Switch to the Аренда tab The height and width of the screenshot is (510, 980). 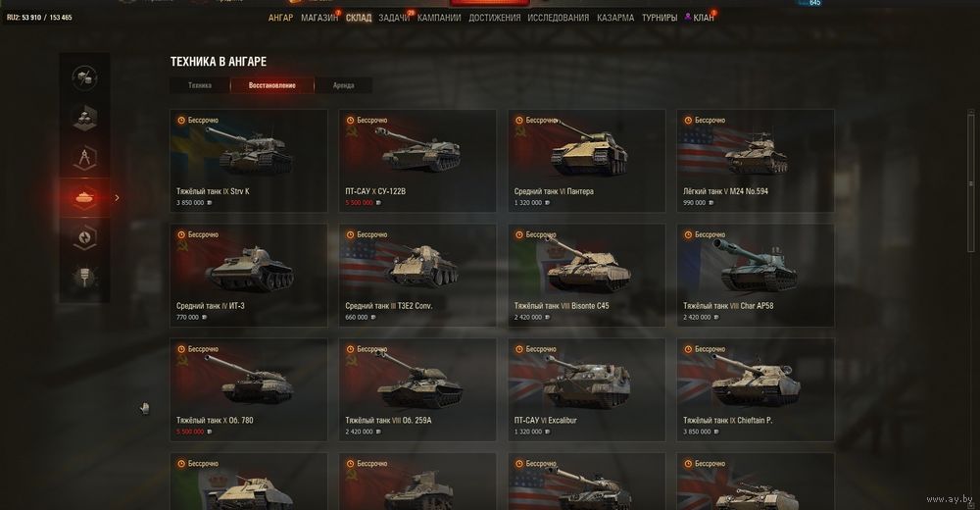(x=343, y=85)
